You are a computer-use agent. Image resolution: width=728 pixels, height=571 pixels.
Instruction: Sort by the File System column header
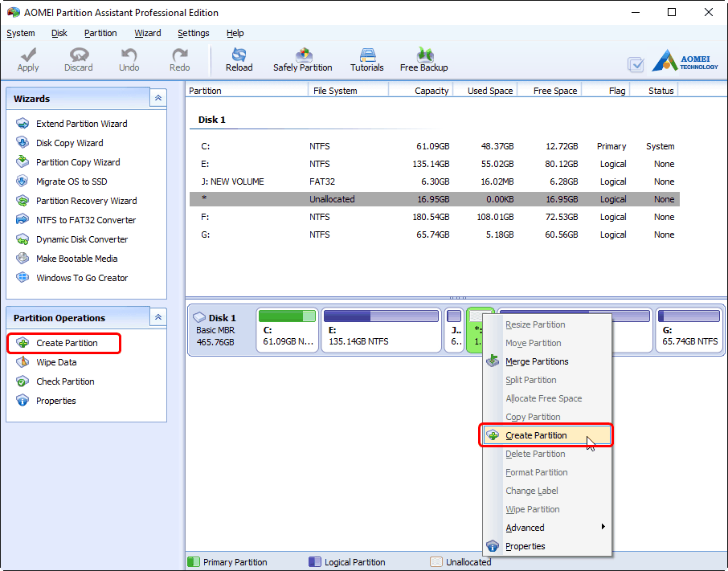[x=348, y=91]
